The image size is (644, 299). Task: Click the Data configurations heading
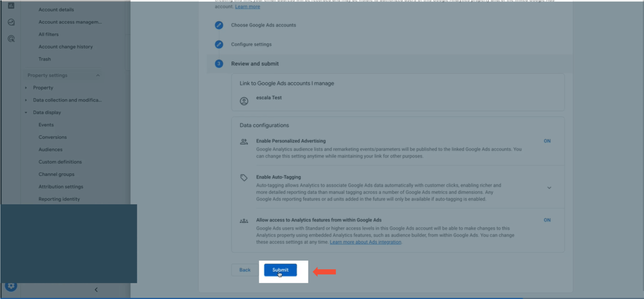(264, 125)
